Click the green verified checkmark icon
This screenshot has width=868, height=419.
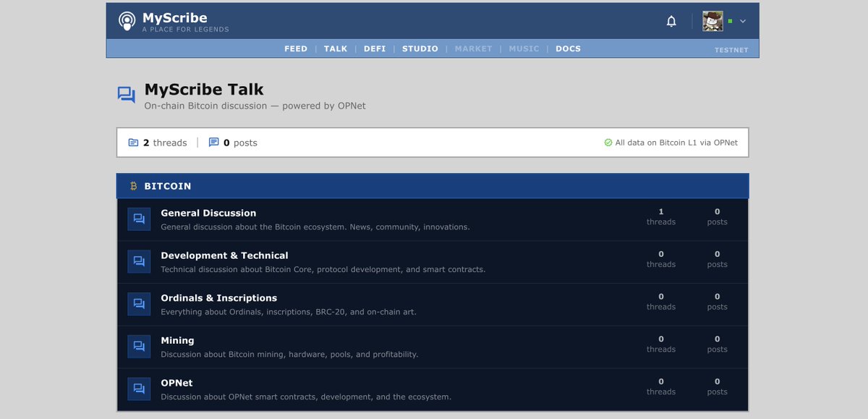tap(608, 143)
